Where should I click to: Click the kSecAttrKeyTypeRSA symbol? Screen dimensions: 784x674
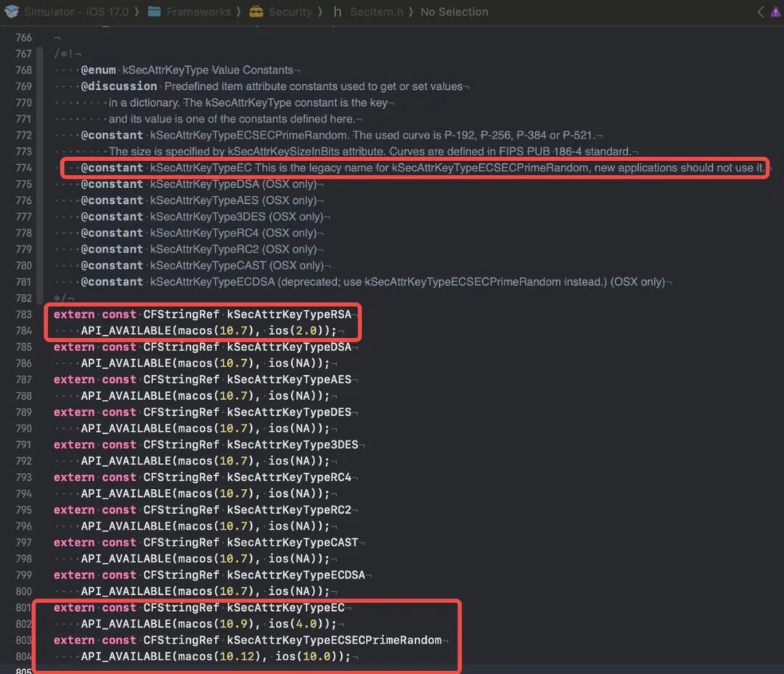[289, 314]
